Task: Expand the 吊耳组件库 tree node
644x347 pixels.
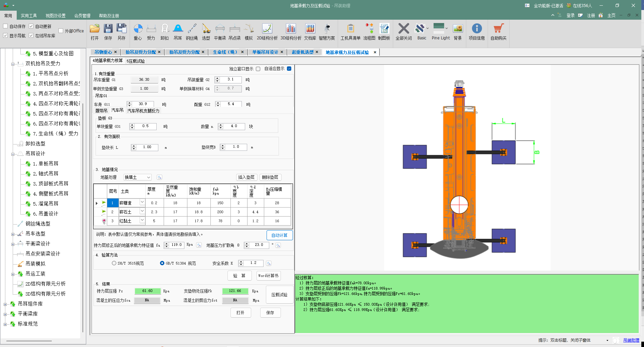Action: pos(5,304)
